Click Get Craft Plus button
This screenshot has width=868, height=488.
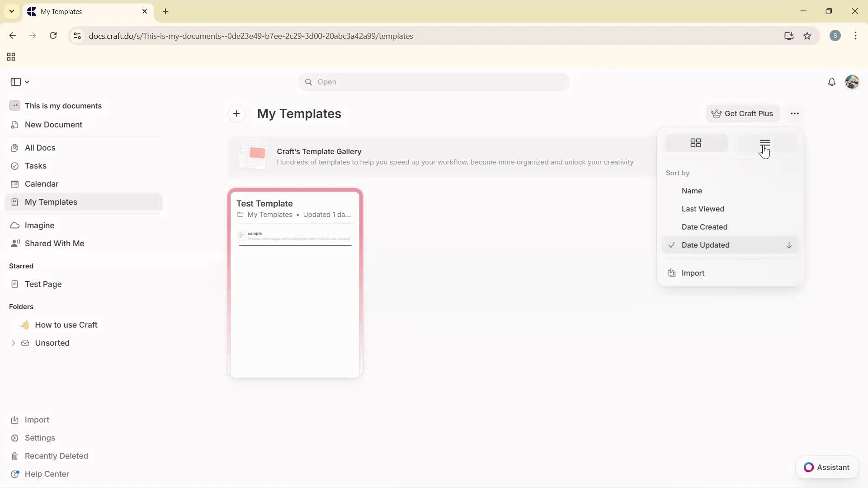pos(742,114)
